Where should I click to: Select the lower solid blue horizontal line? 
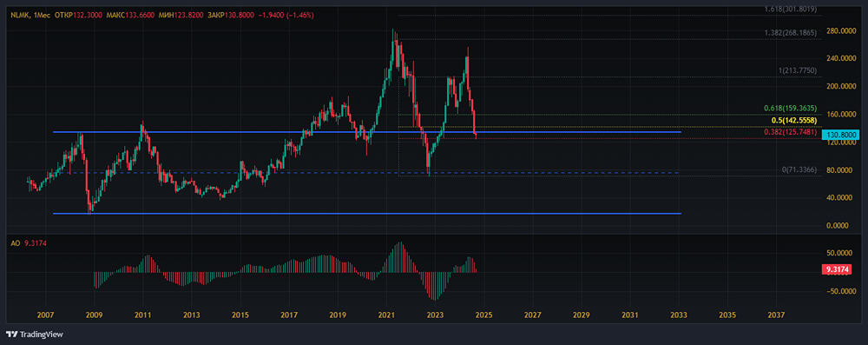[x=367, y=214]
